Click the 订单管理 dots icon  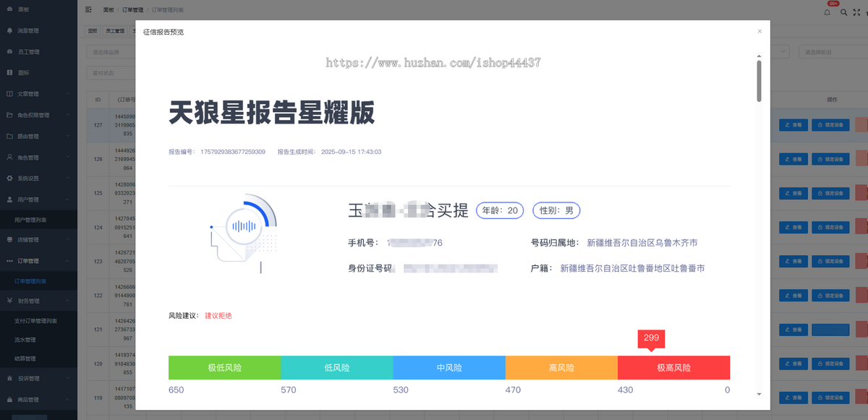click(x=9, y=260)
